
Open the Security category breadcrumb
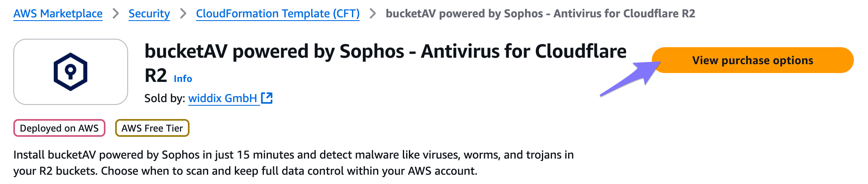pos(149,14)
